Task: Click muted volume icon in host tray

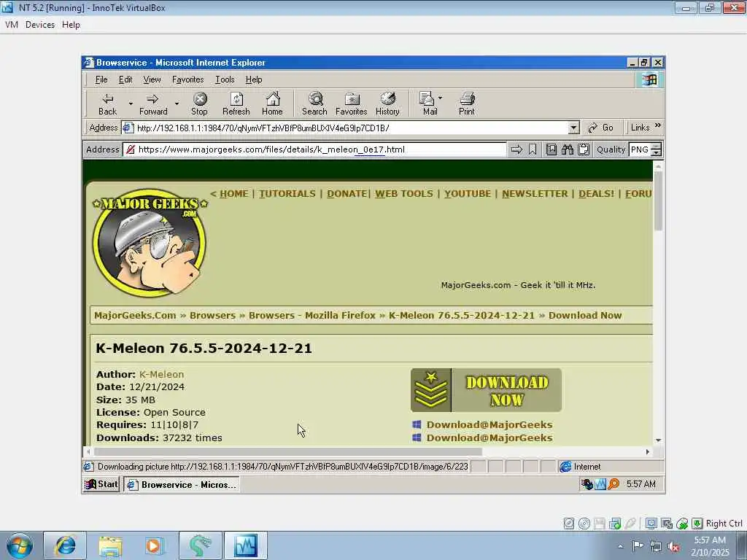Action: (x=673, y=546)
